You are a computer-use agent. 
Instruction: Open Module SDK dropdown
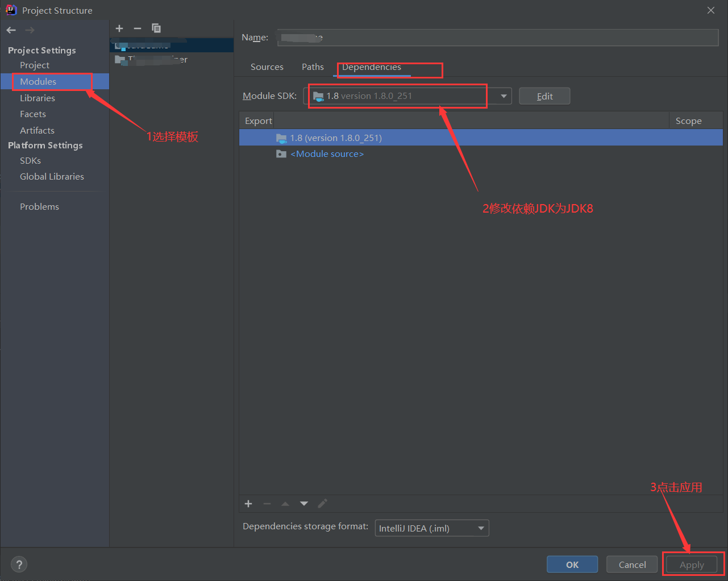point(407,96)
